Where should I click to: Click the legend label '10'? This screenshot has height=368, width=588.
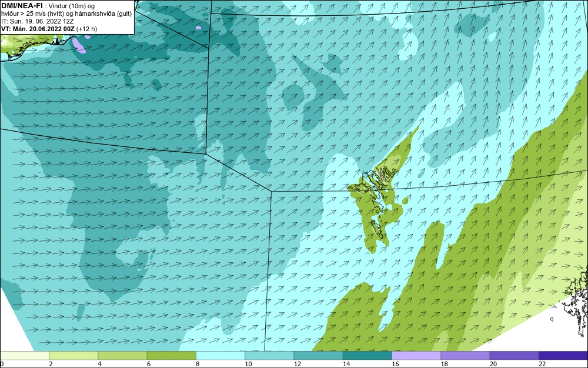[x=248, y=364]
